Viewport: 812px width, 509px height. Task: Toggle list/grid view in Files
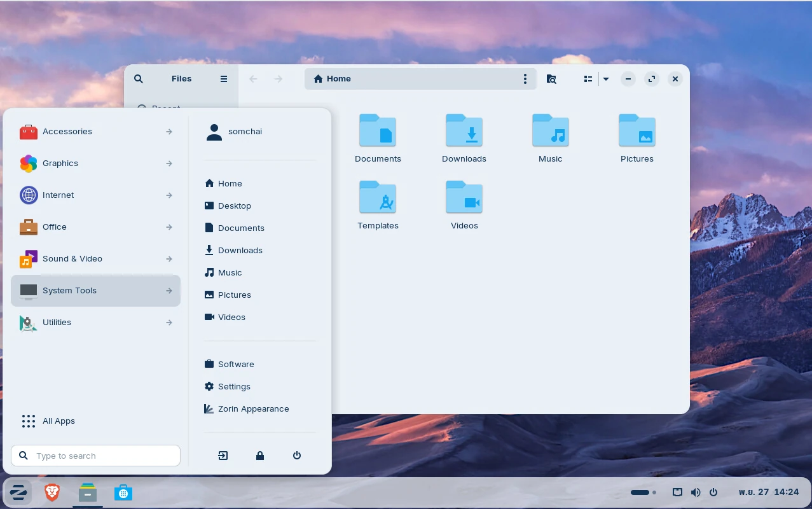coord(588,79)
